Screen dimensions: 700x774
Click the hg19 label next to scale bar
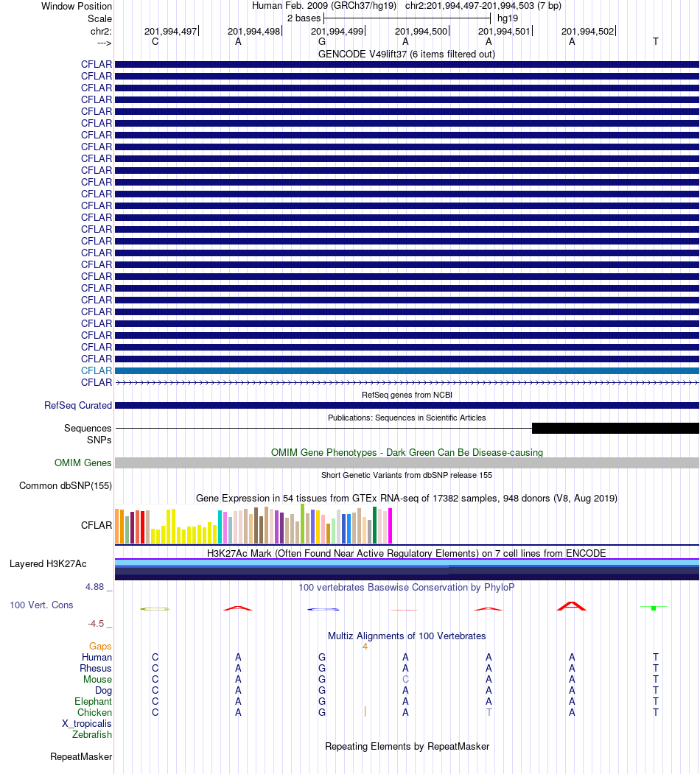pyautogui.click(x=508, y=18)
